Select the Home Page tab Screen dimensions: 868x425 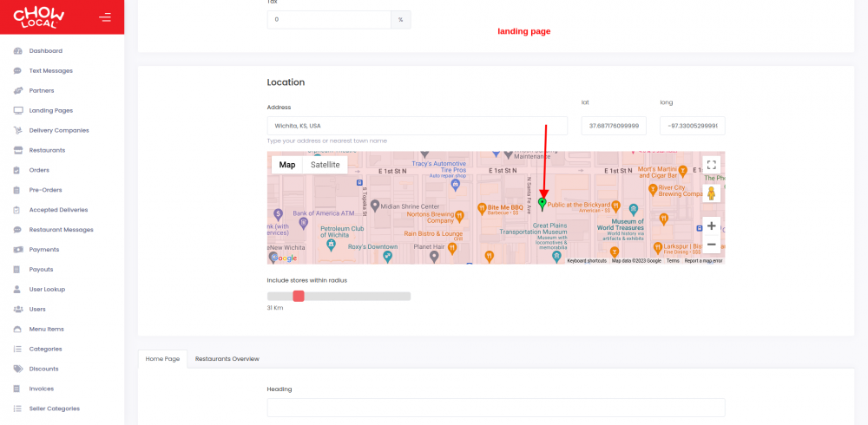[x=163, y=358]
